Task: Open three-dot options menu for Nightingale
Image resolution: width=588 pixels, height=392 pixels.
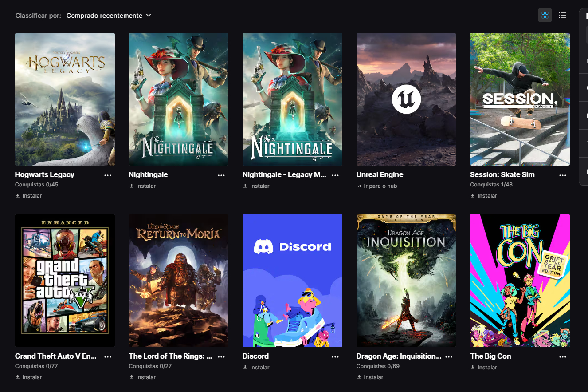Action: tap(221, 175)
